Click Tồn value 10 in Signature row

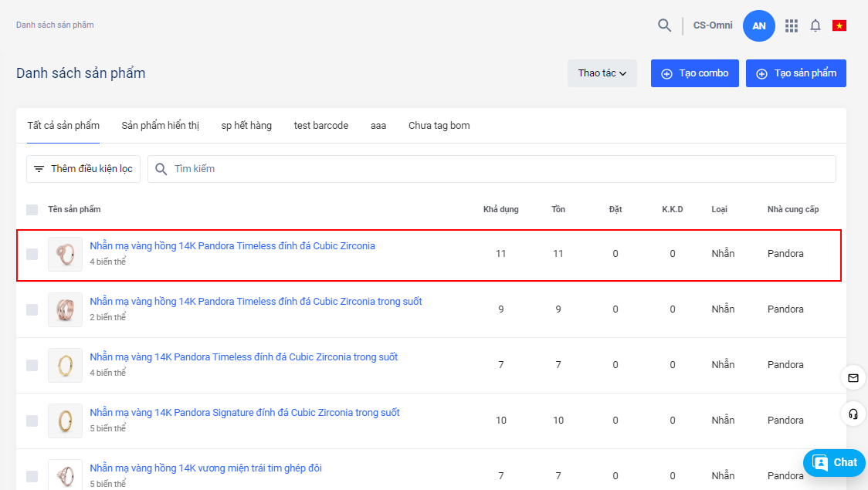(x=558, y=421)
